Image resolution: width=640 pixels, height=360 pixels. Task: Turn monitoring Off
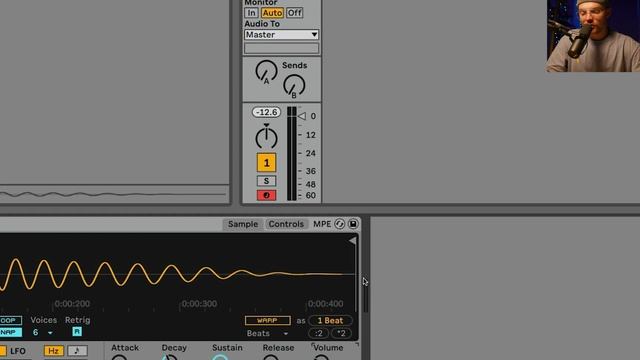pos(294,13)
